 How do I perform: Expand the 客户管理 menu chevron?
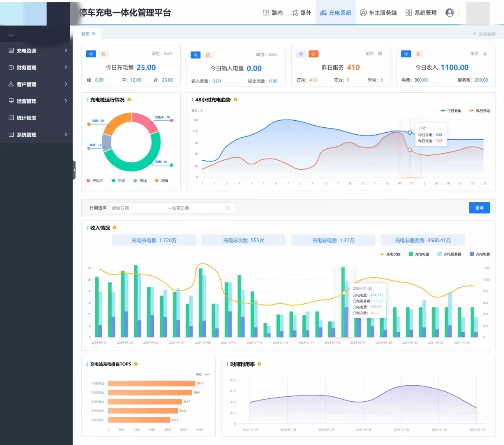click(66, 84)
